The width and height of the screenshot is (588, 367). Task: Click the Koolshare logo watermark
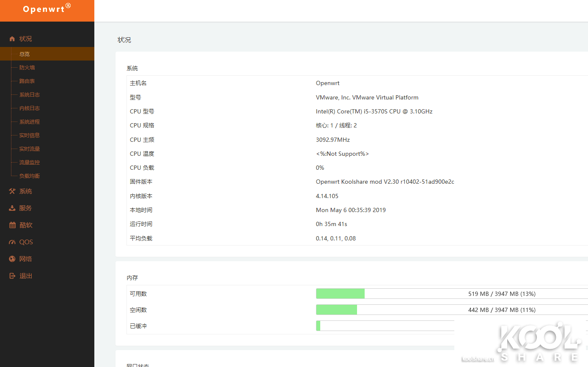[x=520, y=341]
